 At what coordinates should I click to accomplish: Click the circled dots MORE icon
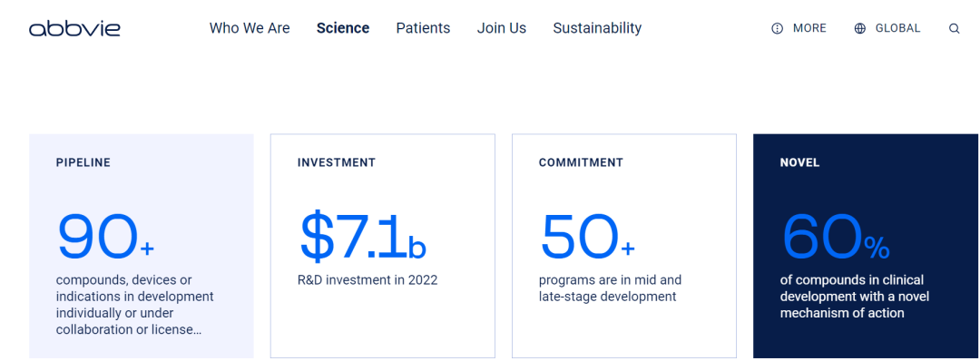777,28
